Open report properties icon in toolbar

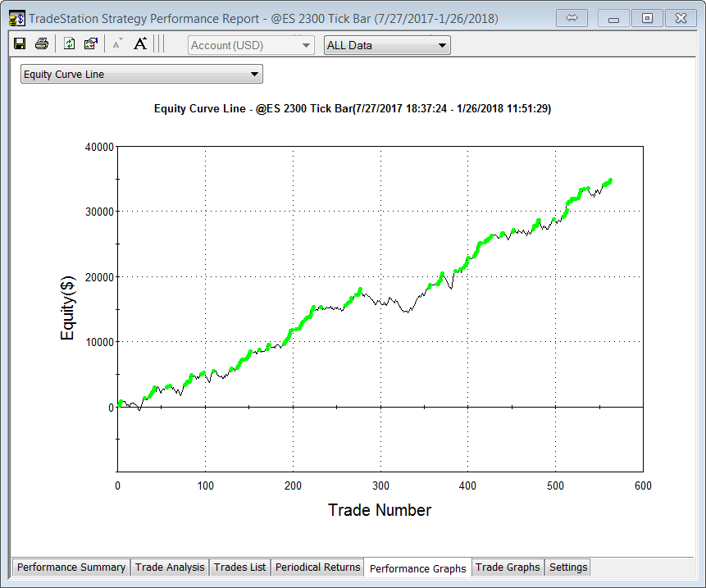91,44
